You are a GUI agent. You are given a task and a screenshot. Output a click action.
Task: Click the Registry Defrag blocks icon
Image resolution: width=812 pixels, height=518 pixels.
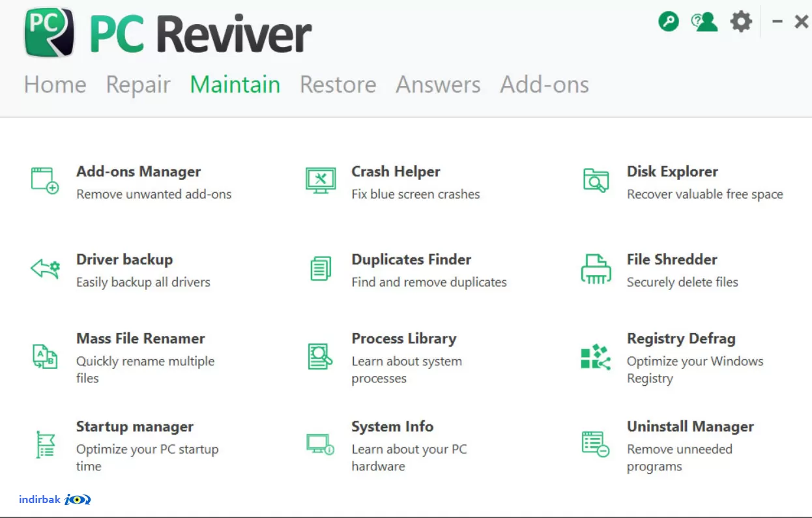[x=596, y=356]
